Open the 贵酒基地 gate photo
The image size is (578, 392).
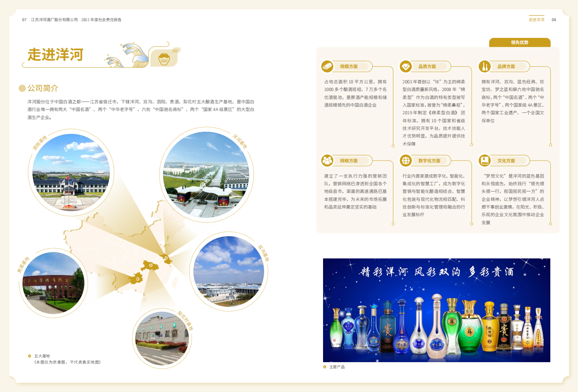[x=53, y=283]
